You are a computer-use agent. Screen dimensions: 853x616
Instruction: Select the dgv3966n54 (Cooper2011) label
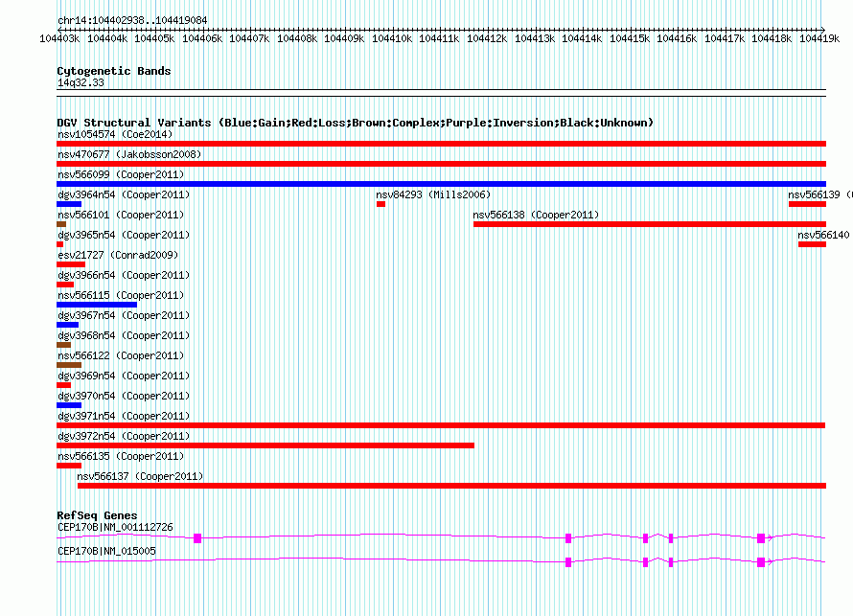point(124,275)
